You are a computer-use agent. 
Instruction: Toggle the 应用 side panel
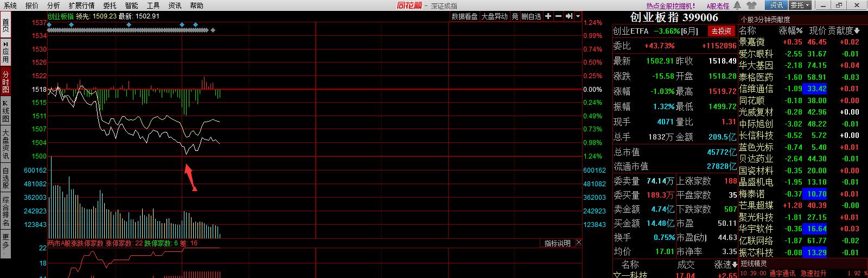pos(5,52)
